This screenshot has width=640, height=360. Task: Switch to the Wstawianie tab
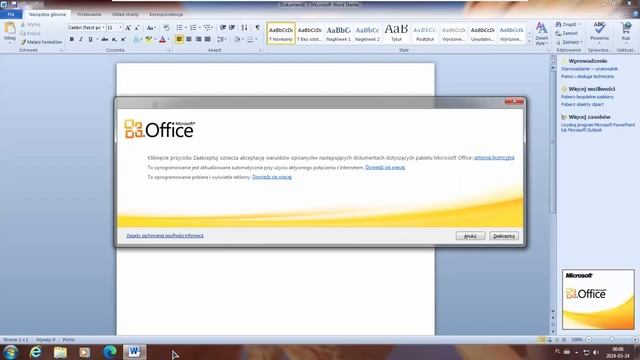pyautogui.click(x=89, y=14)
